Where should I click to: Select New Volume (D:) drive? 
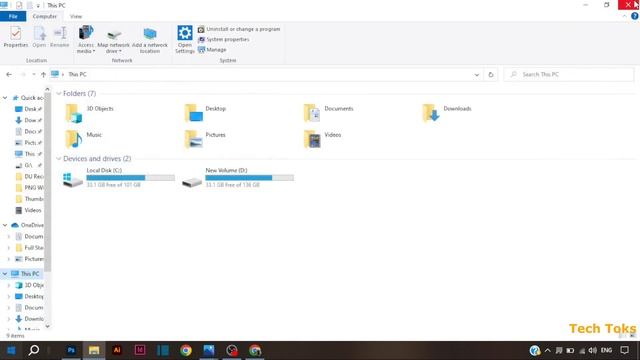point(238,178)
